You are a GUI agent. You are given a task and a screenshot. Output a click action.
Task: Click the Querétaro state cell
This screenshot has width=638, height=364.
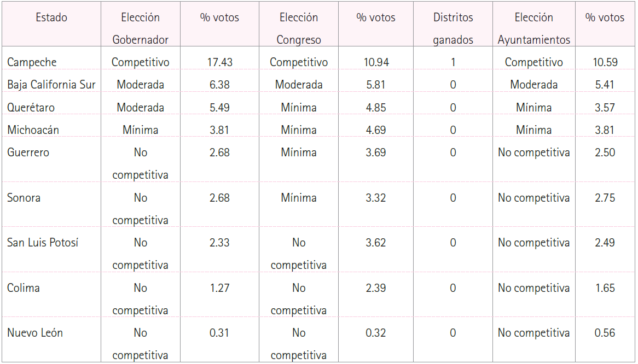[31, 107]
